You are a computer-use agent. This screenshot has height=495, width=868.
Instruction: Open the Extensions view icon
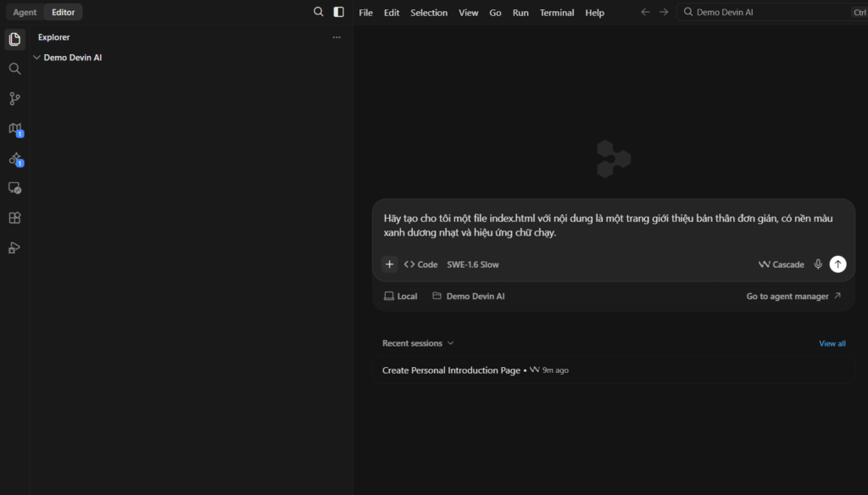15,218
